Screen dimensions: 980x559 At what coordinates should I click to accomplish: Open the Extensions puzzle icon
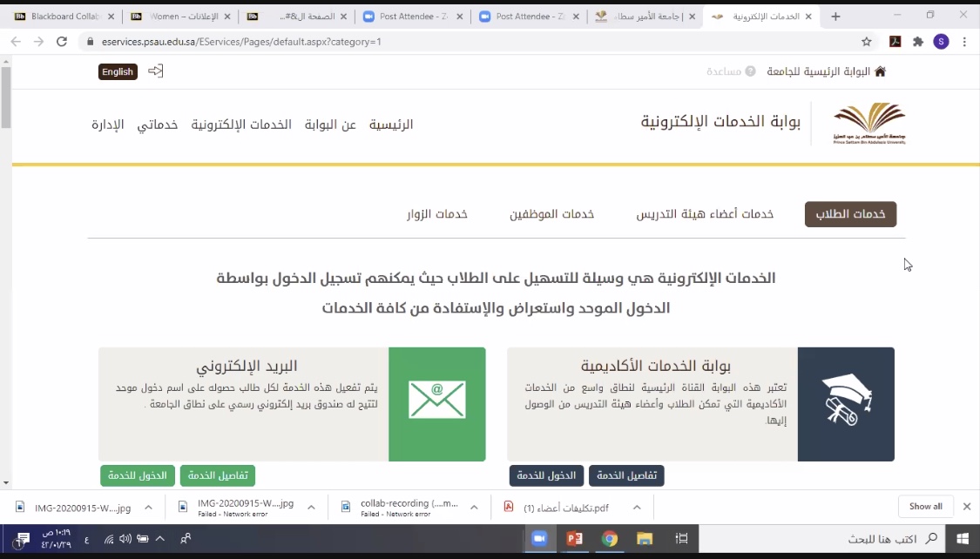click(x=917, y=42)
